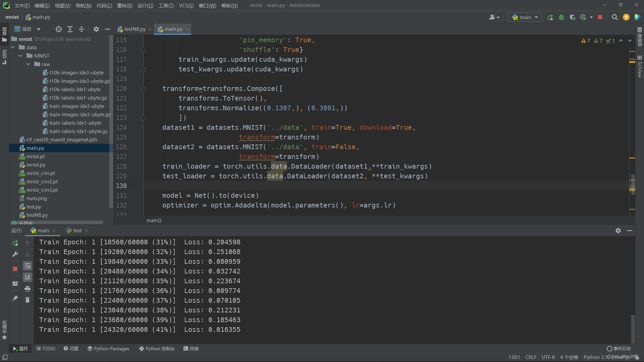Toggle scroll to end in run console

(x=28, y=277)
